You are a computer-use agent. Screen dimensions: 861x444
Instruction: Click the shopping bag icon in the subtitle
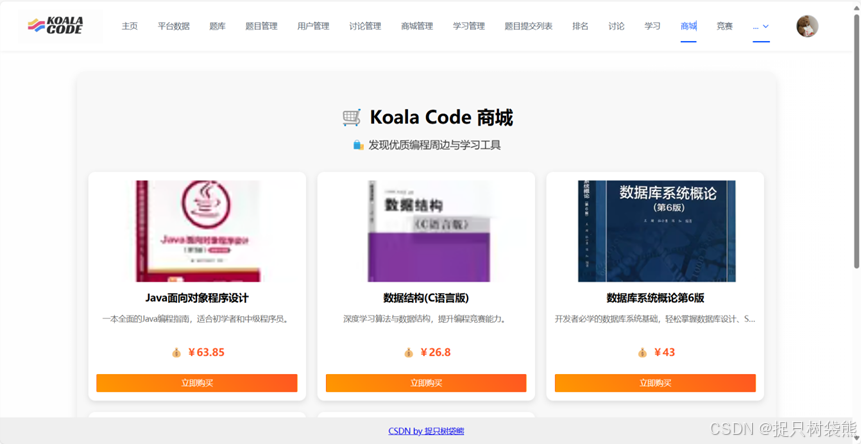coord(359,145)
